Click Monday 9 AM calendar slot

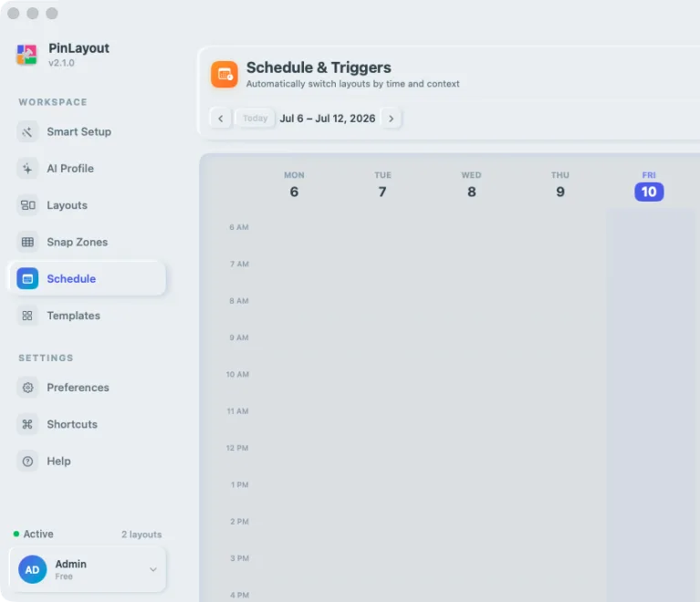(x=294, y=356)
